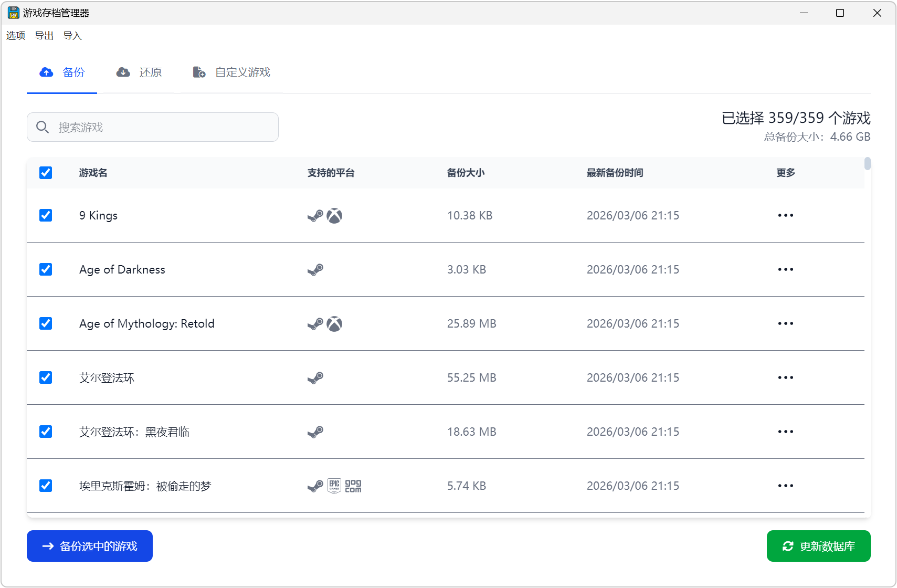The image size is (897, 588).
Task: Switch to the 还原 tab
Action: point(139,72)
